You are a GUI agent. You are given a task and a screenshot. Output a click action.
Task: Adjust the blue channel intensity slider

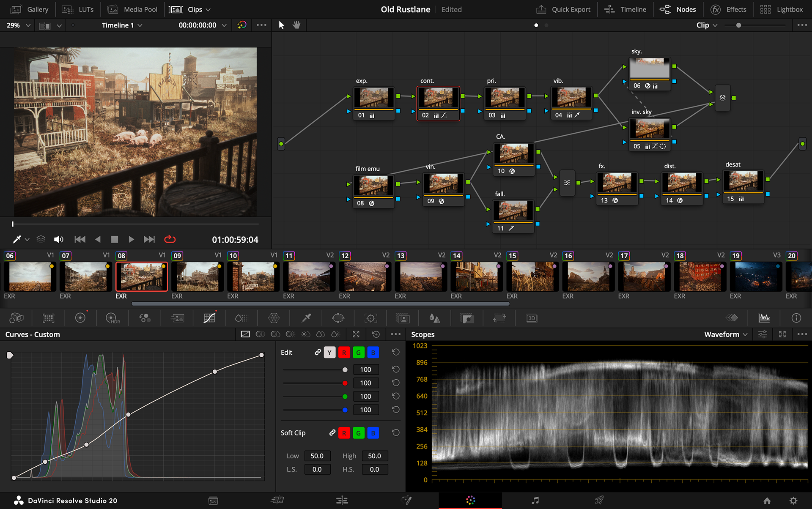point(315,410)
